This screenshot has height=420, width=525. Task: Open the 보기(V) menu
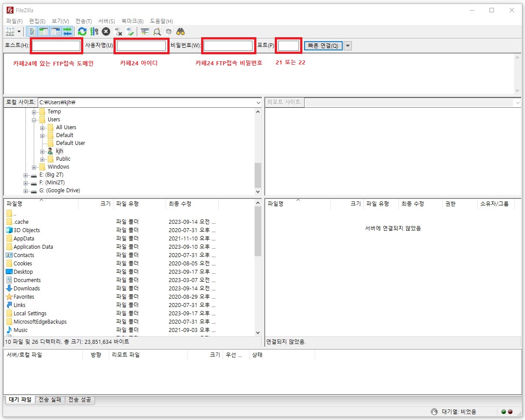pos(60,21)
